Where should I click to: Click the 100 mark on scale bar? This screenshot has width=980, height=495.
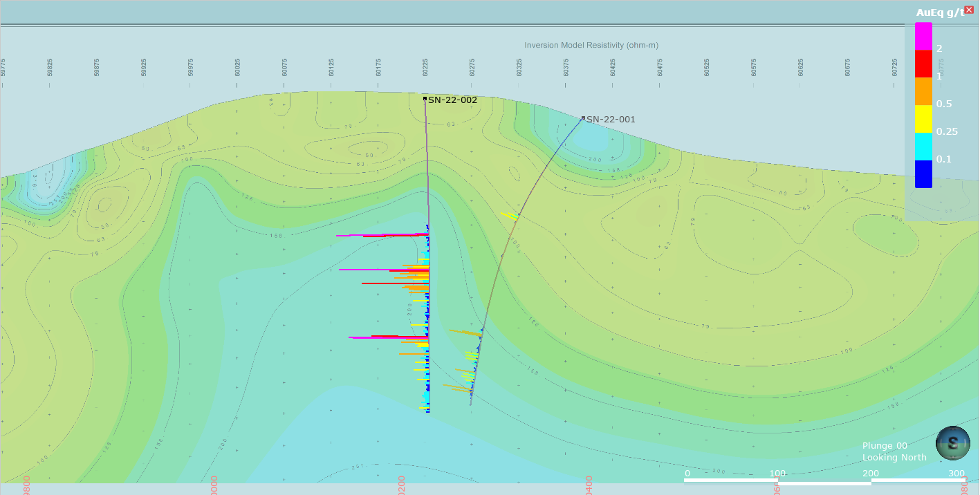pos(778,474)
